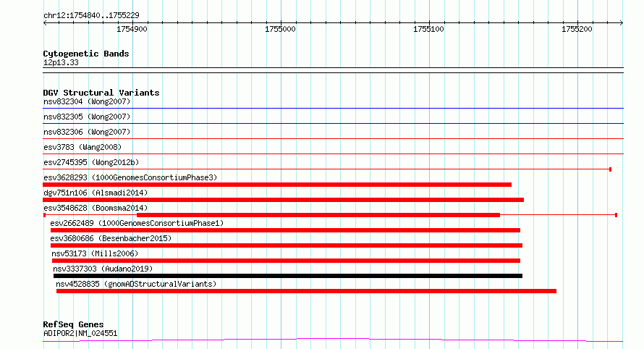The height and width of the screenshot is (349, 644).
Task: Select the Cytogenetic Bands track title
Action: point(86,54)
